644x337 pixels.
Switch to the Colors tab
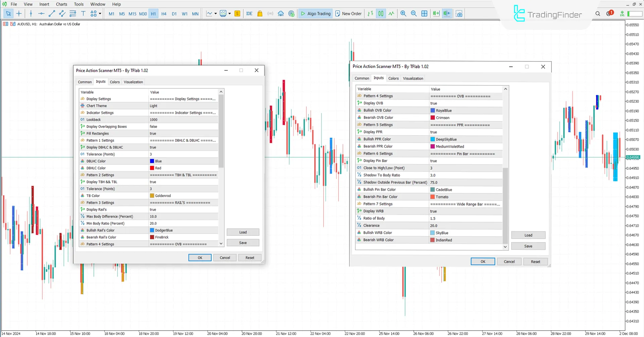pos(114,82)
